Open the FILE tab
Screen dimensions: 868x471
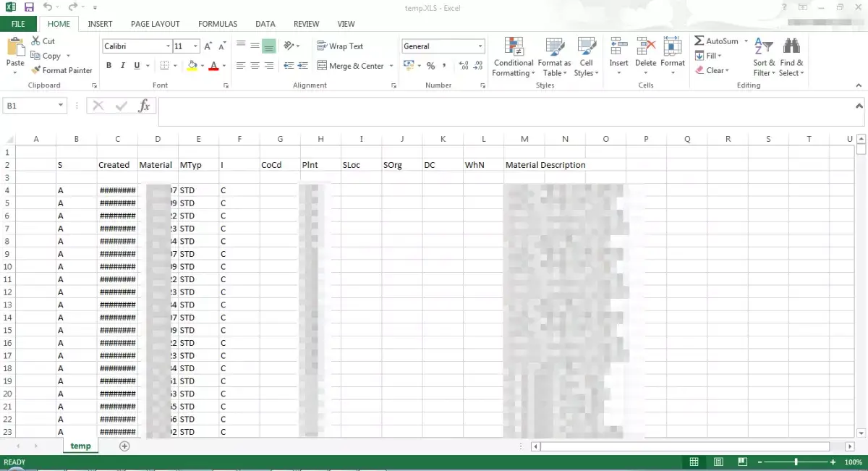pyautogui.click(x=18, y=24)
